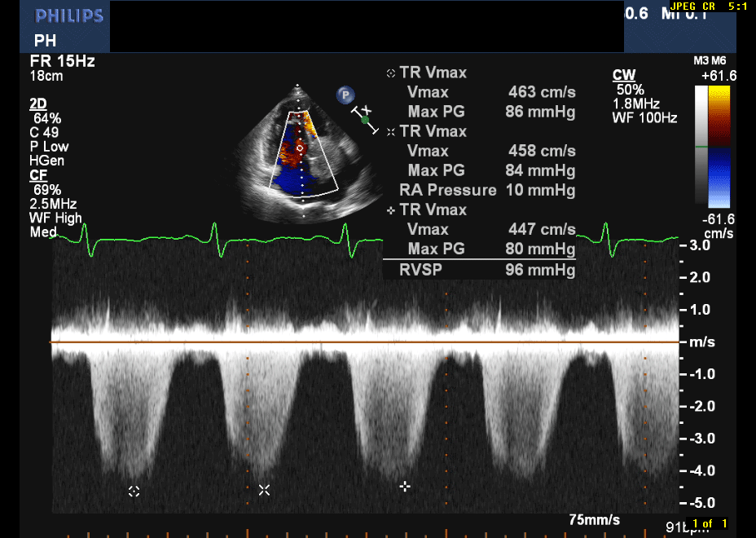The height and width of the screenshot is (538, 756).
Task: Click the plus caliper marker on third waveform
Action: [x=405, y=487]
